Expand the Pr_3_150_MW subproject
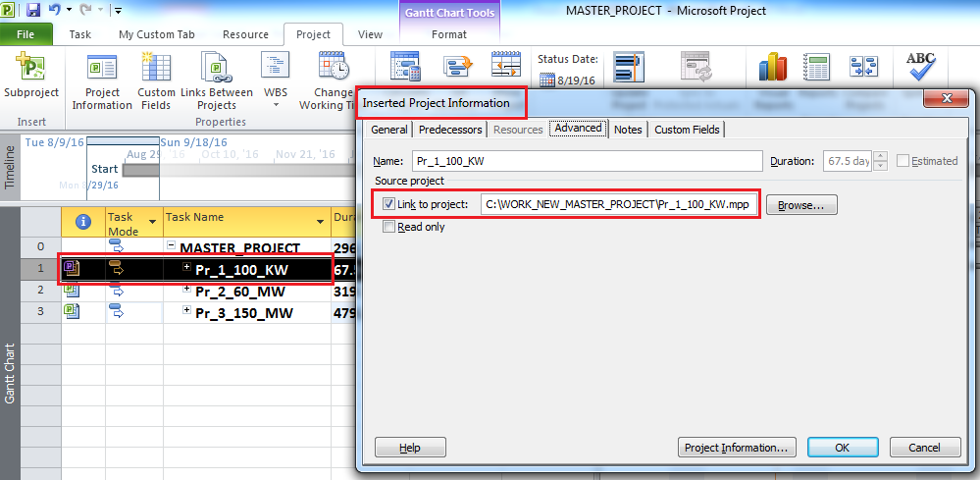This screenshot has width=980, height=480. [186, 310]
